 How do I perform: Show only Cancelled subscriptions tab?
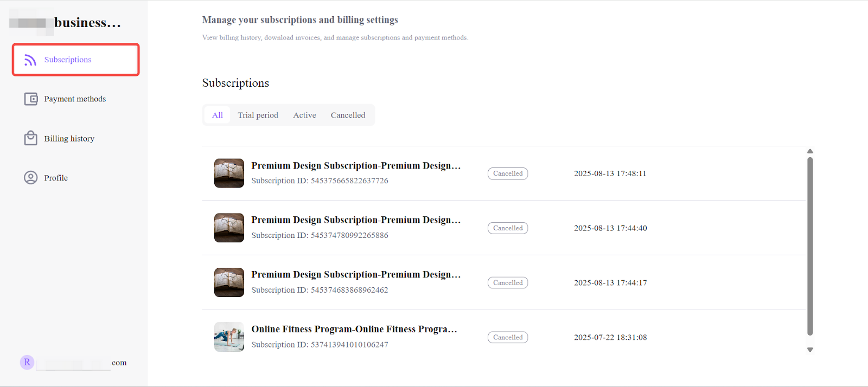348,115
